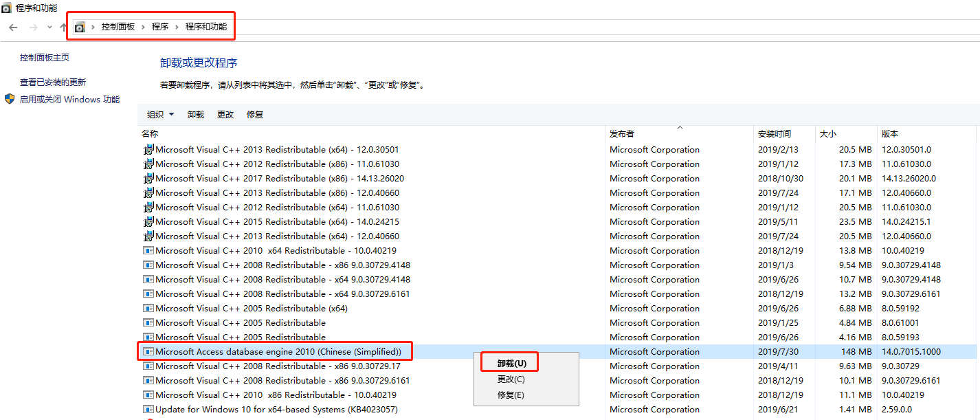Select Microsoft Access database engine 2010 name
980x420 pixels.
[x=278, y=351]
